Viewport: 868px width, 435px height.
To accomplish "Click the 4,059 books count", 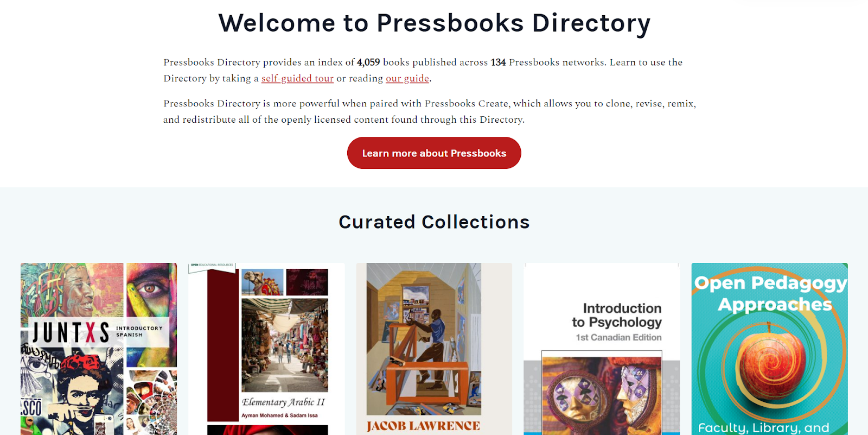I will [368, 62].
